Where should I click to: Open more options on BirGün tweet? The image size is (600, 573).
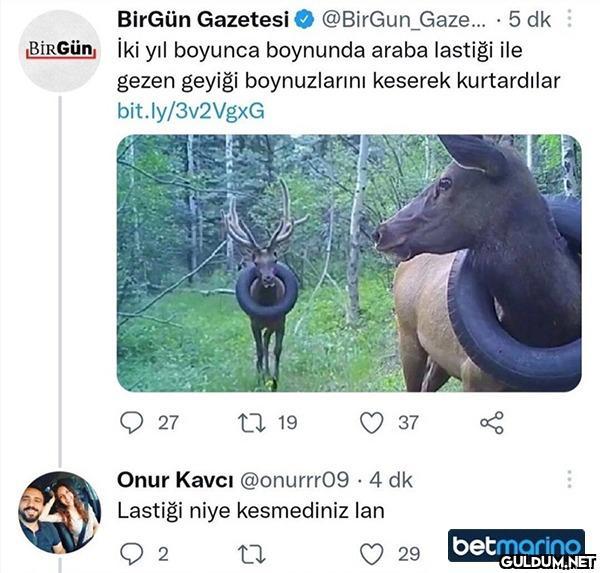[569, 18]
